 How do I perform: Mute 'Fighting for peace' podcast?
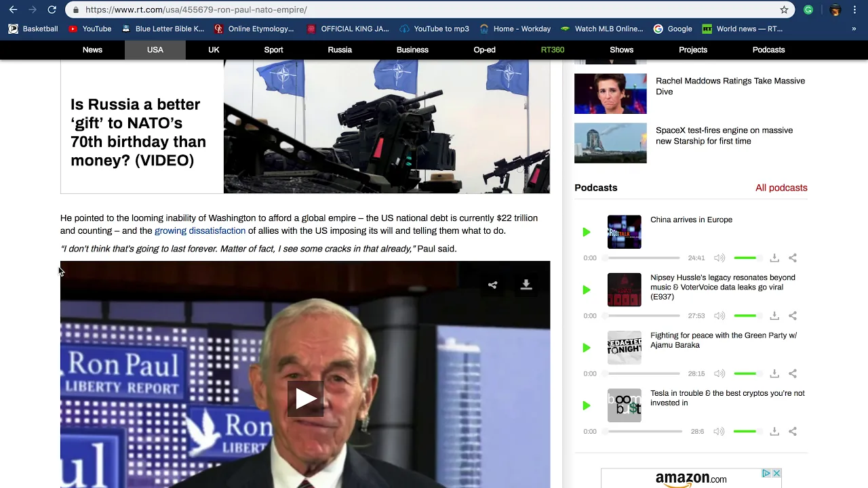[x=719, y=373]
